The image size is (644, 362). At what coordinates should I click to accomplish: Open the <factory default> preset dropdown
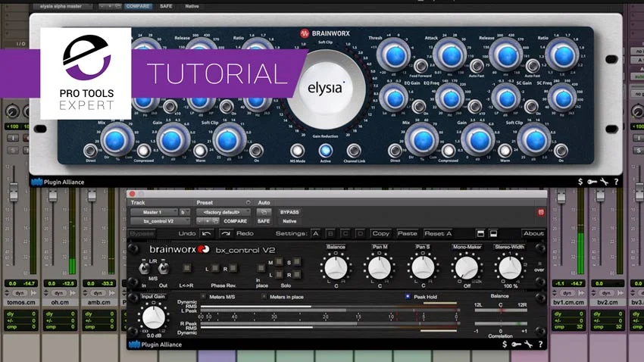click(x=224, y=212)
